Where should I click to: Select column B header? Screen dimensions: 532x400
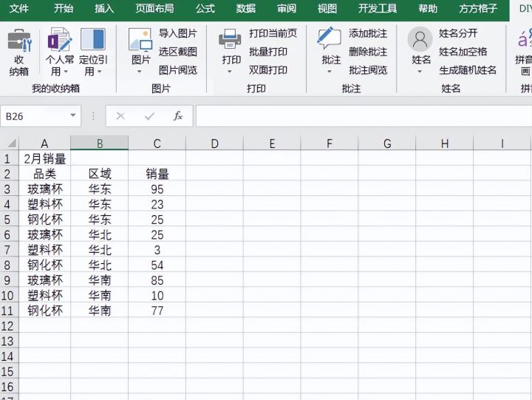(100, 143)
